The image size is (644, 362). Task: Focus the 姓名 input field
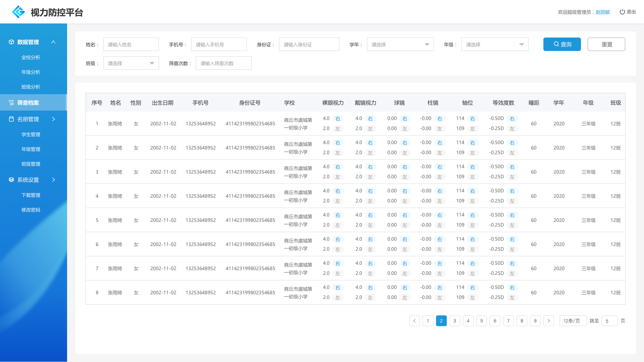point(131,44)
